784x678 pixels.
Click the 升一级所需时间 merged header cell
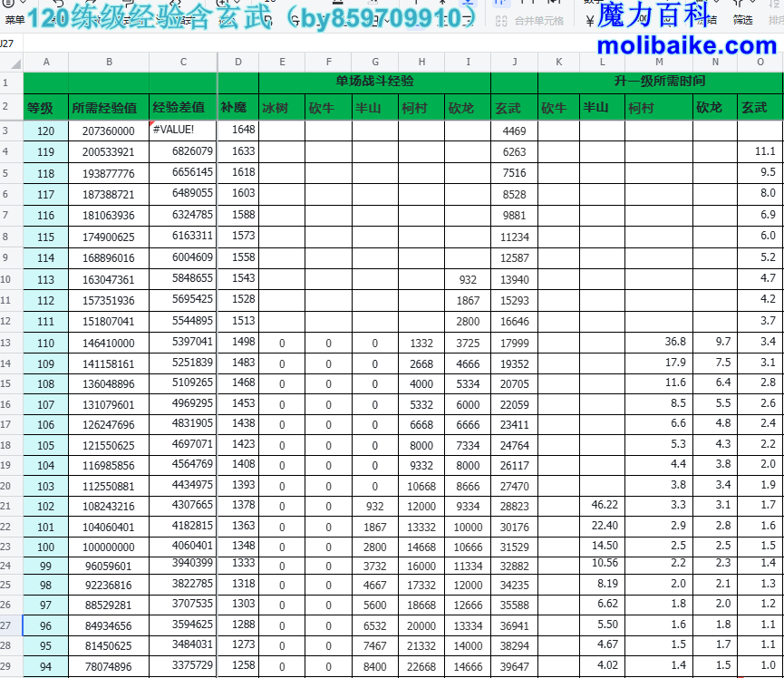pyautogui.click(x=660, y=82)
